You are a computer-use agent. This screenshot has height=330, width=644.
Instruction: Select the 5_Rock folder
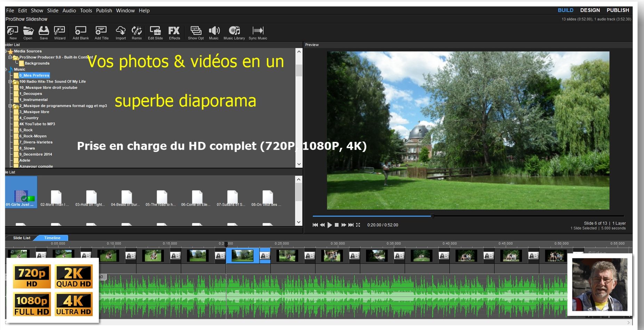point(26,130)
